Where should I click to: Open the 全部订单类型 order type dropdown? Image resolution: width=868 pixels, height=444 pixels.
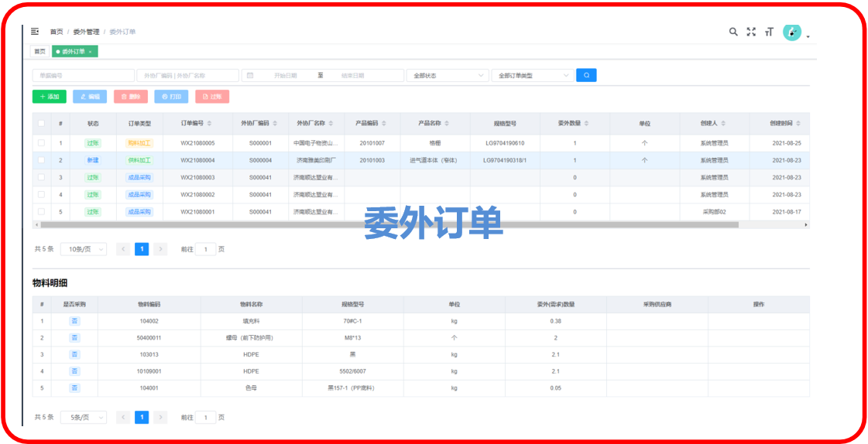tap(532, 76)
